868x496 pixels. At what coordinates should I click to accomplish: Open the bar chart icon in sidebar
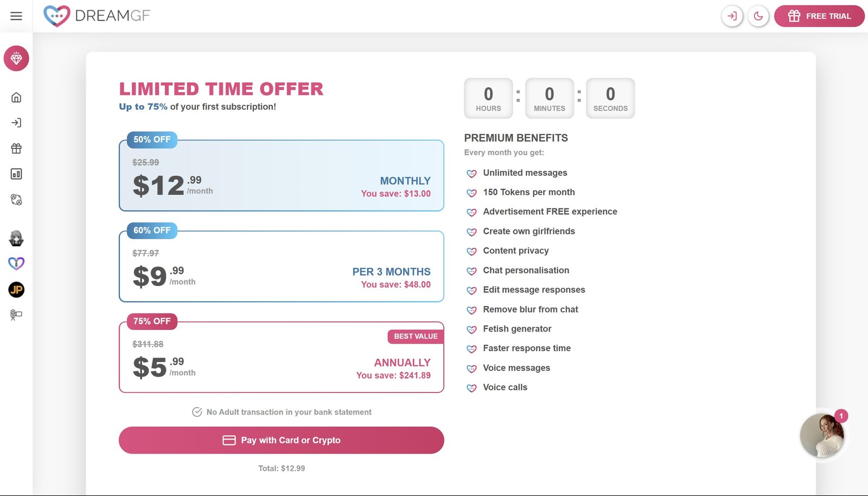(x=16, y=174)
